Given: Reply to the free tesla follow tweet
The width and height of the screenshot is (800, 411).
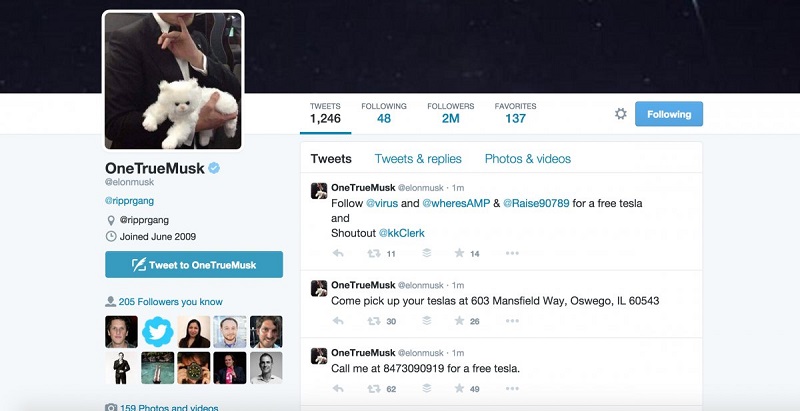Looking at the screenshot, I should [x=338, y=253].
